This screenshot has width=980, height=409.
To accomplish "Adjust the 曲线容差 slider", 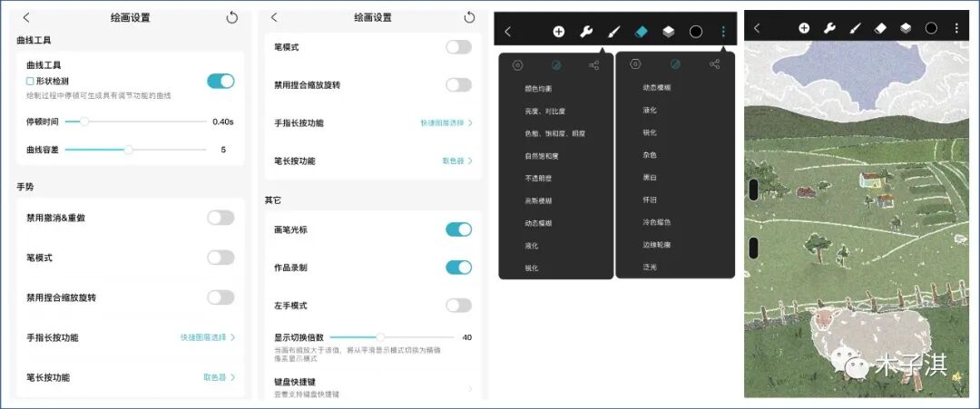I will [x=135, y=150].
